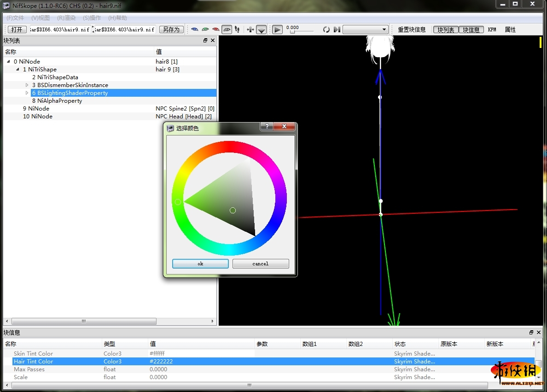
Task: Click the red eye view icon
Action: coord(215,29)
